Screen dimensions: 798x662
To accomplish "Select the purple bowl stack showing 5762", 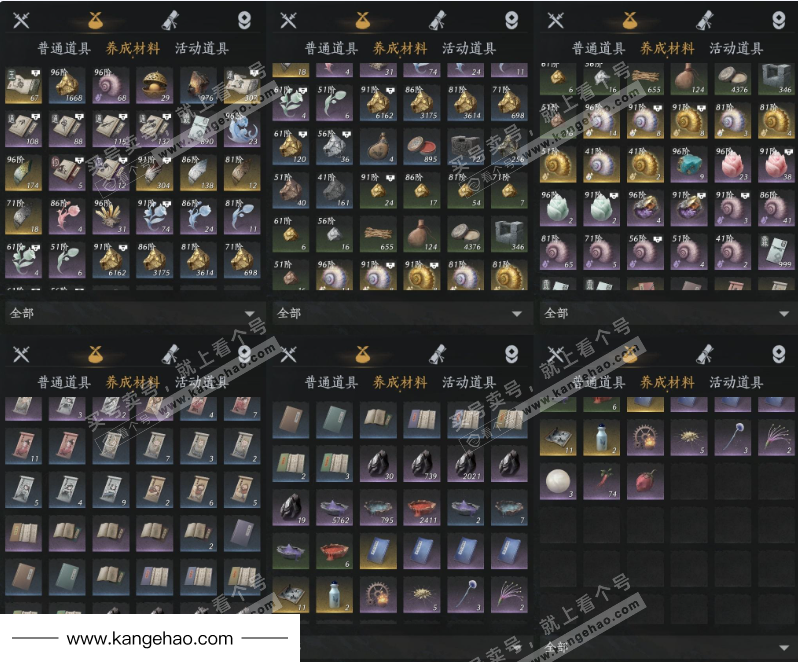I will (334, 508).
